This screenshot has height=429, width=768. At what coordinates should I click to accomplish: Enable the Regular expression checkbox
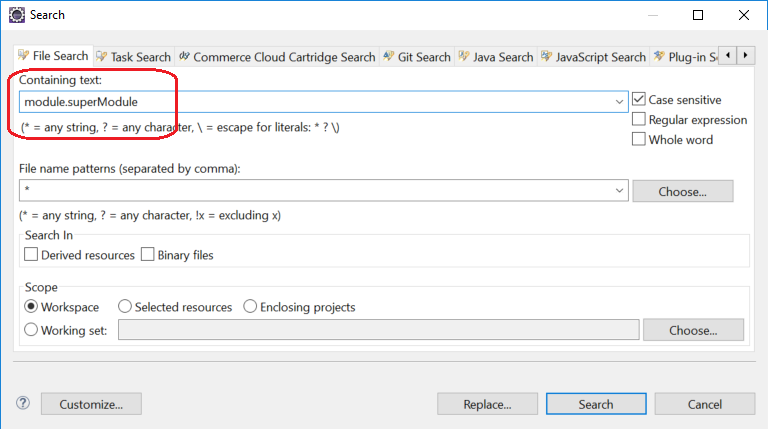pos(639,120)
